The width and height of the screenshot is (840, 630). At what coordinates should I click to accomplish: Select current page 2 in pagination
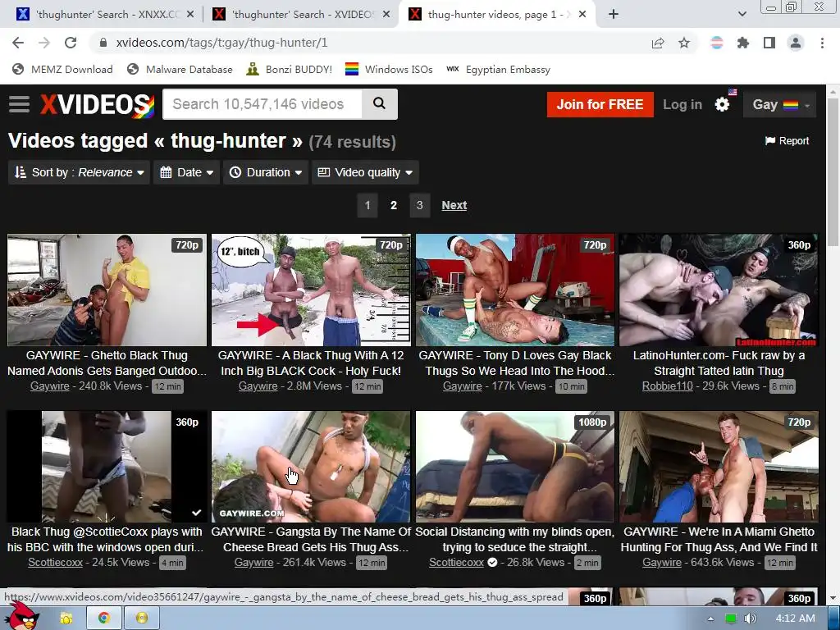(x=394, y=205)
